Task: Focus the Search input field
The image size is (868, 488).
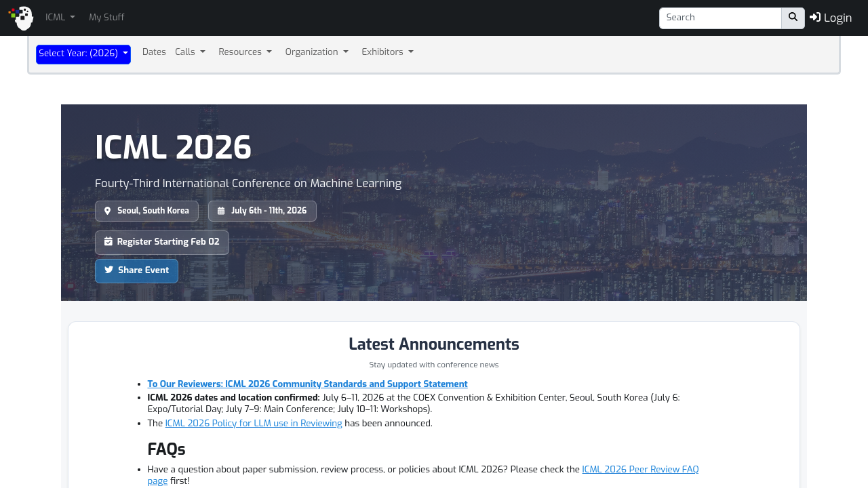Action: [719, 18]
